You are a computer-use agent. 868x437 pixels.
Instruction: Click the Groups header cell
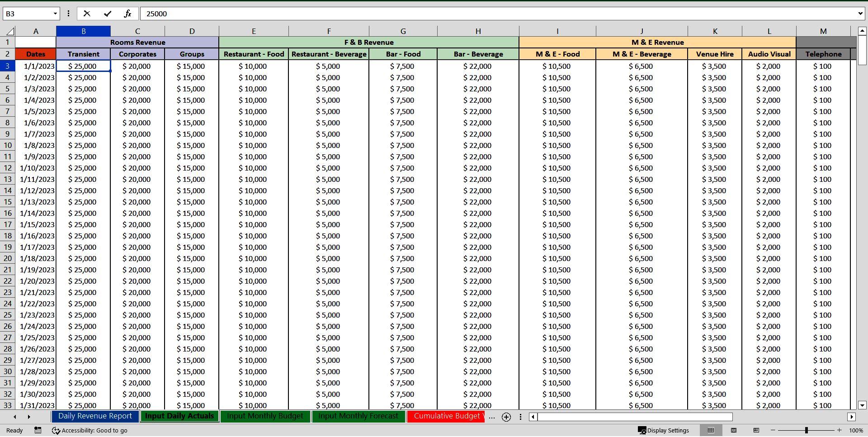(192, 54)
